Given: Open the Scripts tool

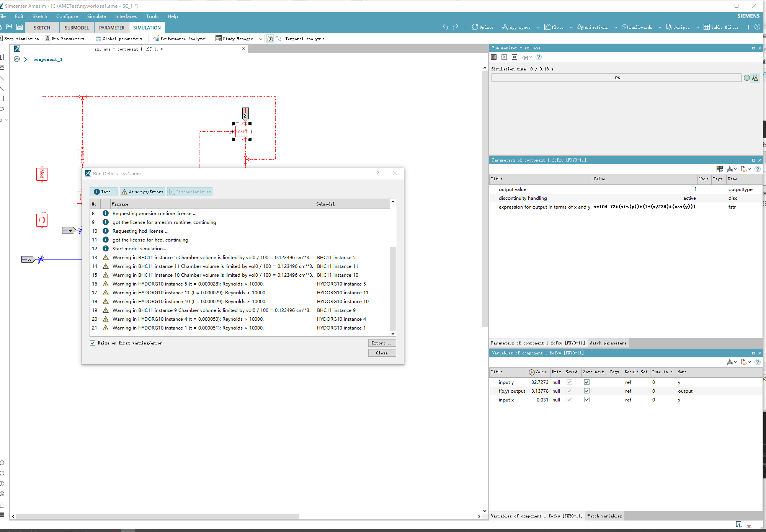Looking at the screenshot, I should point(678,27).
